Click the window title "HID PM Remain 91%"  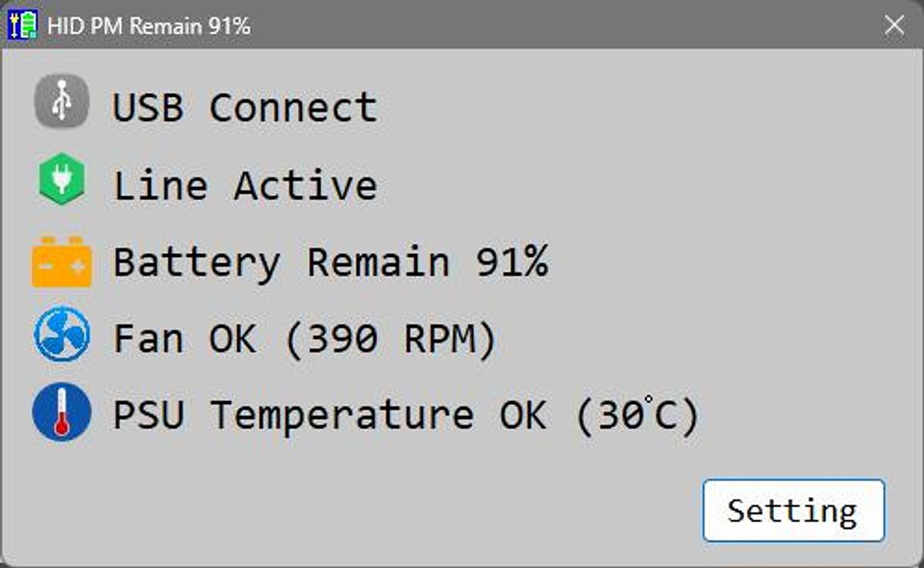[149, 26]
